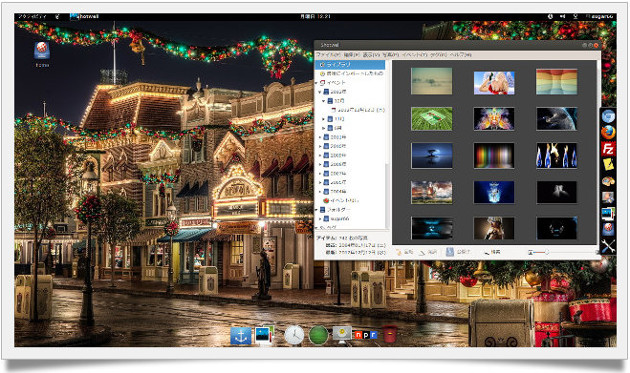Open the 表示(V) menu
Image resolution: width=630 pixels, height=373 pixels.
coord(372,55)
